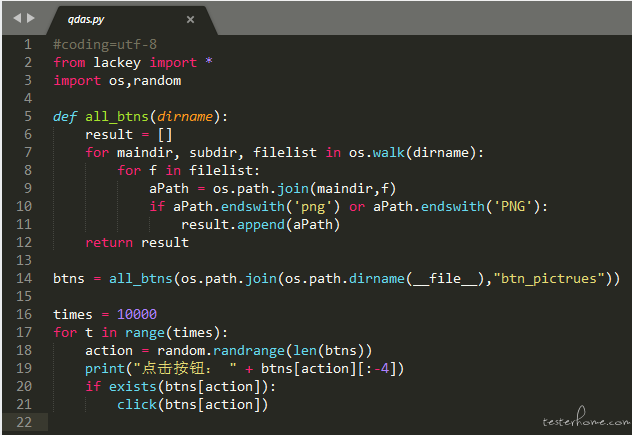
Task: Click line number 1 in gutter
Action: pyautogui.click(x=27, y=44)
